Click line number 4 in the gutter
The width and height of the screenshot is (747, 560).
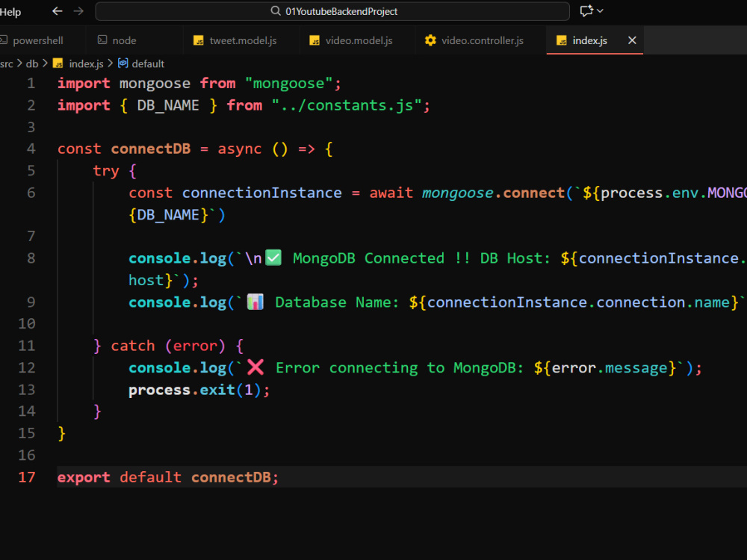31,149
